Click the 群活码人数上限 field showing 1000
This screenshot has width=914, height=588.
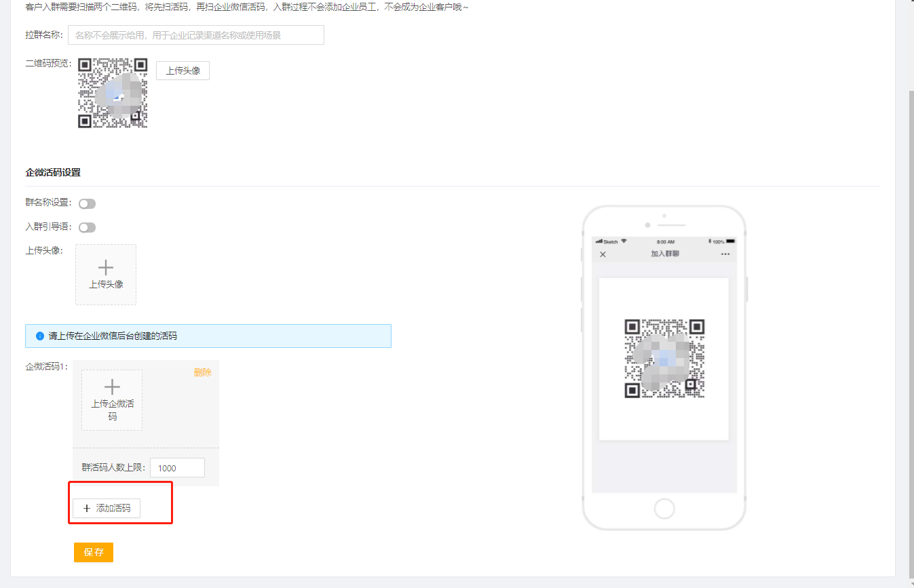point(177,468)
